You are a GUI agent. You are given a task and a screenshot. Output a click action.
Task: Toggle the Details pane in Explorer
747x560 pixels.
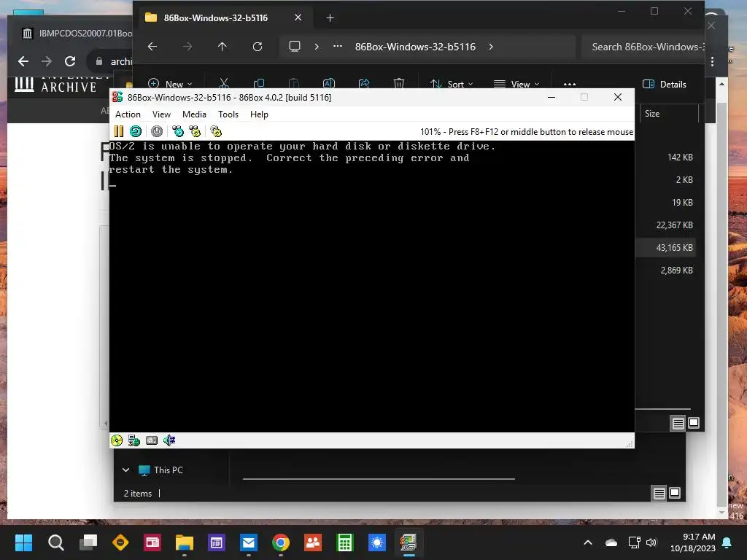pyautogui.click(x=665, y=85)
